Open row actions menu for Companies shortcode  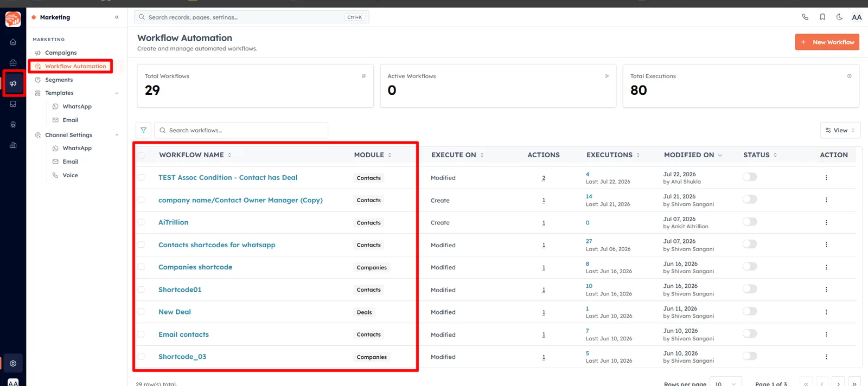point(826,267)
